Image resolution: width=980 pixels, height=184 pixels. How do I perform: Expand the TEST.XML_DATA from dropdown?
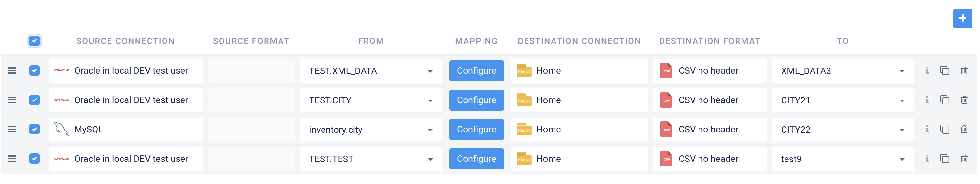click(430, 71)
